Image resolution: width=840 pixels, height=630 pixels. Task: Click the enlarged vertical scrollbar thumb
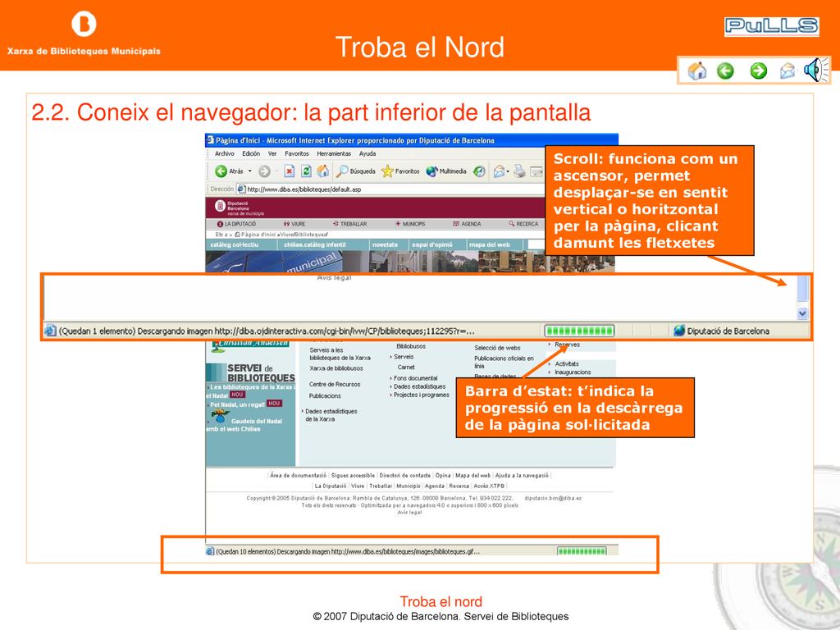[802, 289]
